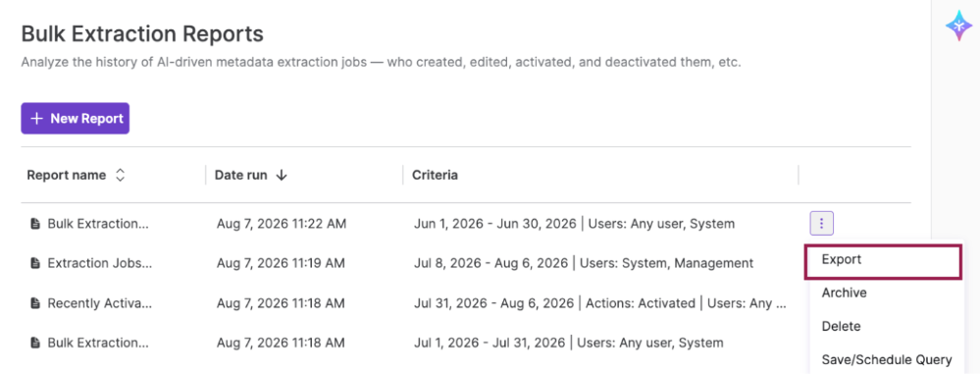980x374 pixels.
Task: Click document icon of the 11:22 AM report
Action: click(35, 223)
